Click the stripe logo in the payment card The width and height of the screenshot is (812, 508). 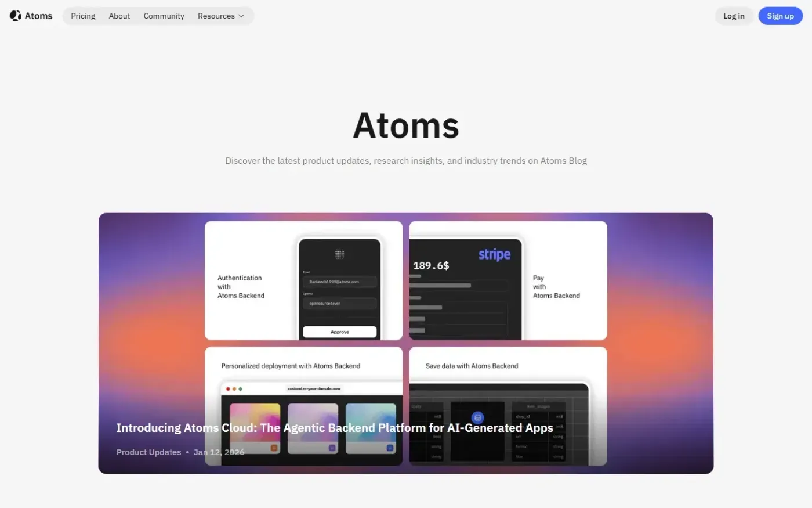tap(494, 254)
